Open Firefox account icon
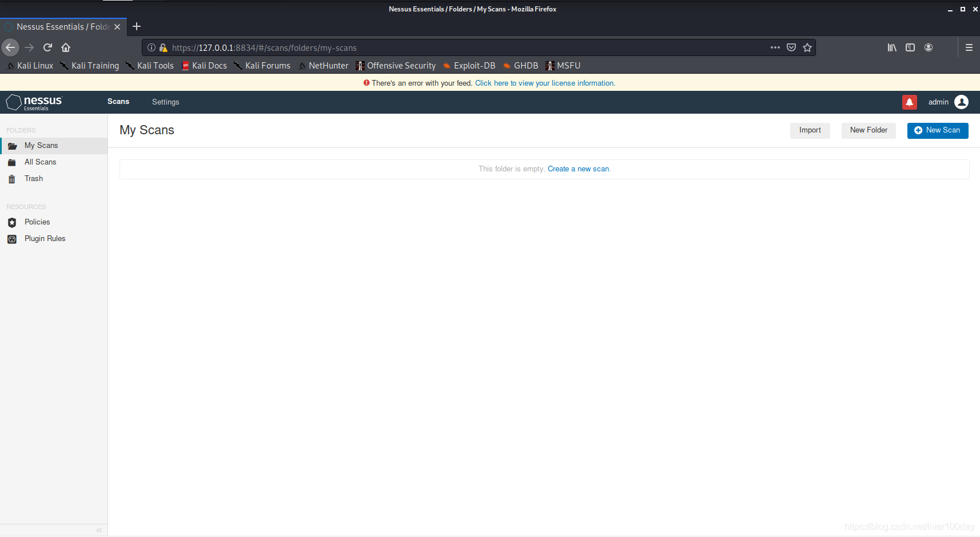Screen dimensions: 980x537 pyautogui.click(x=929, y=47)
